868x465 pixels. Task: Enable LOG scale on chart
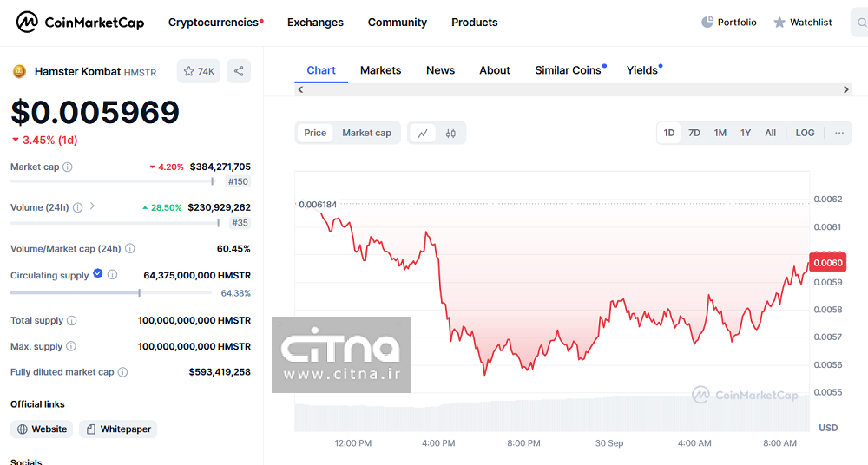pos(805,133)
